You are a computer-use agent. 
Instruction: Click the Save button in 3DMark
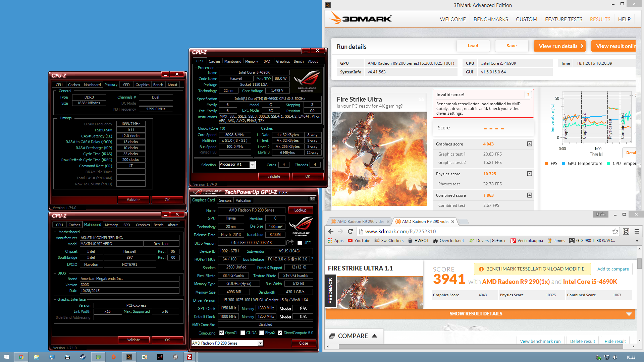point(512,46)
